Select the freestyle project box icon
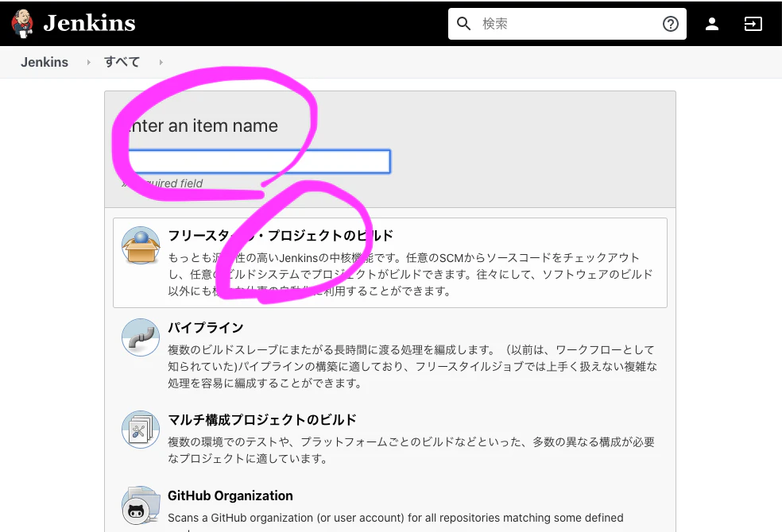The height and width of the screenshot is (532, 782). (141, 245)
